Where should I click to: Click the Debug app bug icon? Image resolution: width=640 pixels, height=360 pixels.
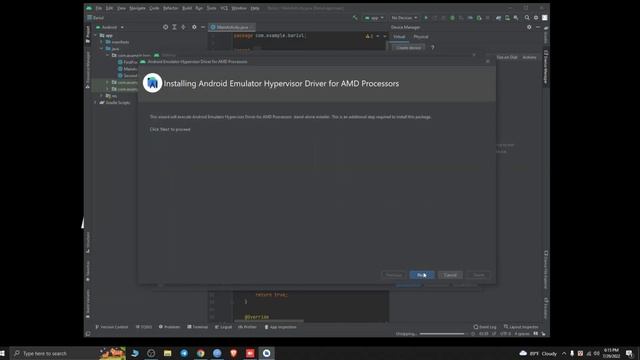coord(452,18)
